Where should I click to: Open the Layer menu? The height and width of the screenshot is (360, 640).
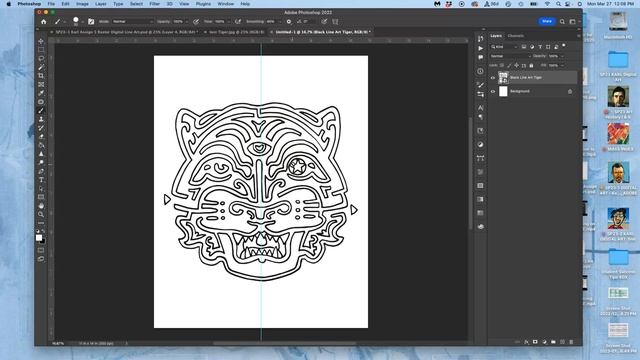pyautogui.click(x=100, y=4)
